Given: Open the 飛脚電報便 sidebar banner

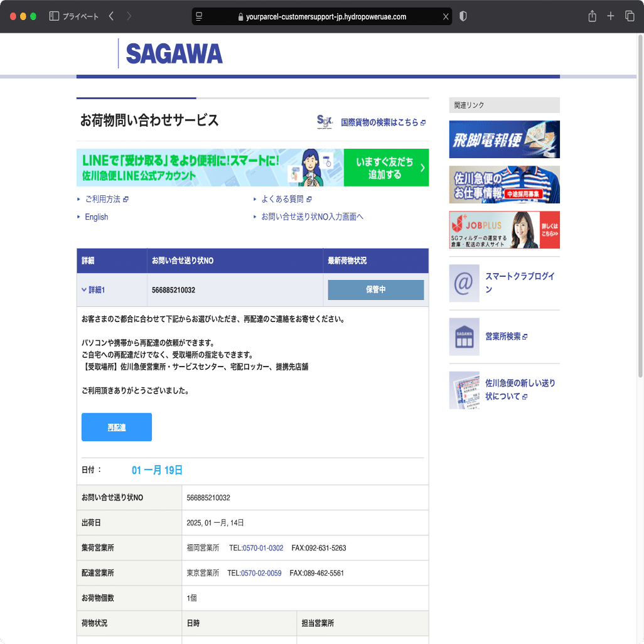Looking at the screenshot, I should [504, 139].
